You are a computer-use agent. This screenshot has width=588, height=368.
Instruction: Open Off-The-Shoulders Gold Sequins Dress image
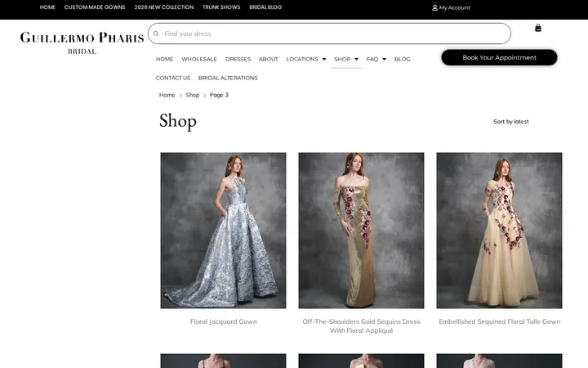pos(361,230)
